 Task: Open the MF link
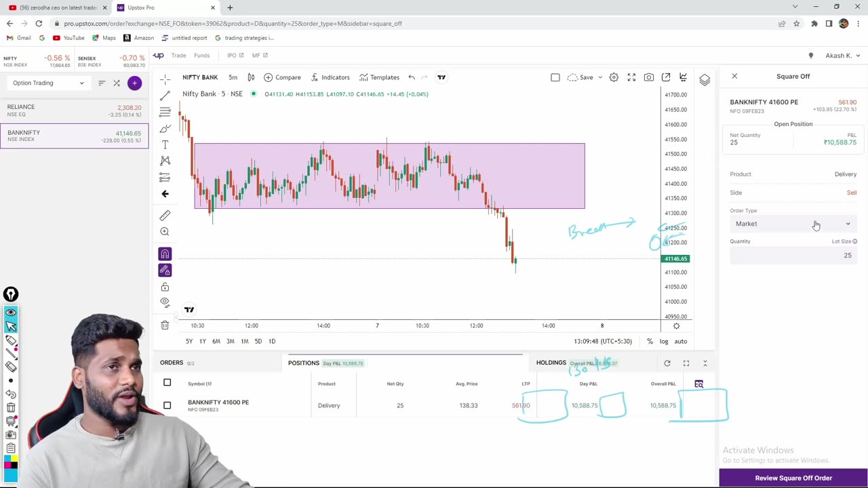point(260,56)
